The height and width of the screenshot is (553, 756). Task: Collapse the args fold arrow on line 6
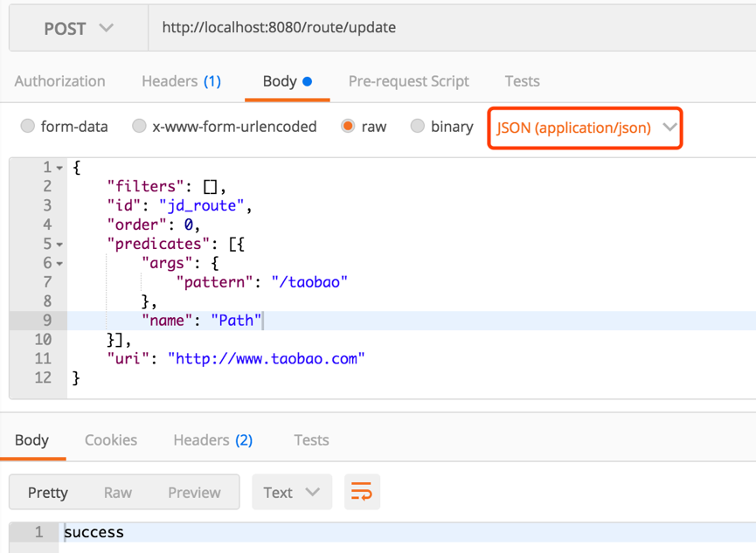[x=59, y=264]
